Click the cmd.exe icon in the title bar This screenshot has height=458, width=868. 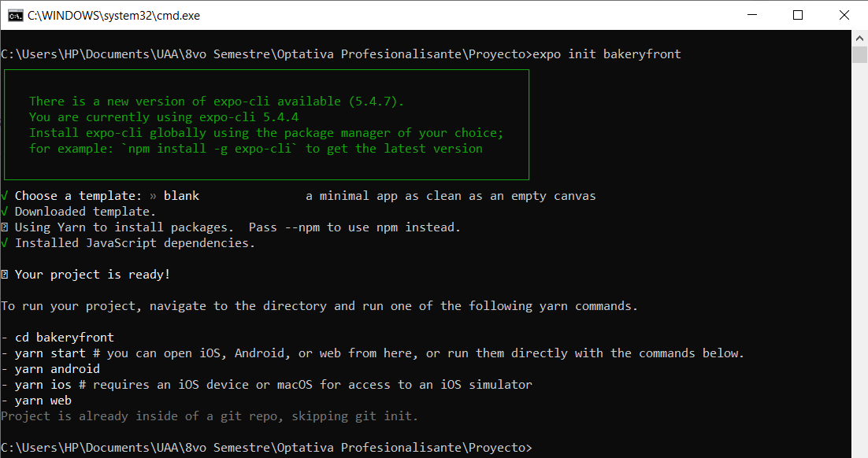15,15
